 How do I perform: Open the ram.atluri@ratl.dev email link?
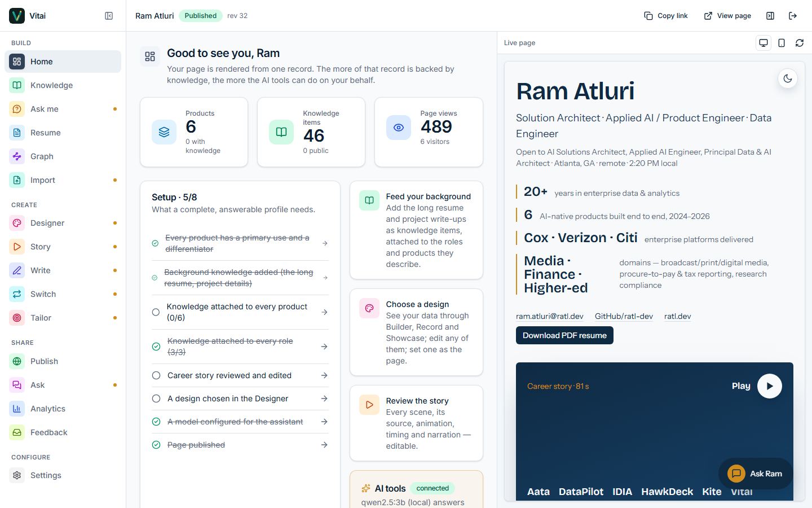coord(550,316)
